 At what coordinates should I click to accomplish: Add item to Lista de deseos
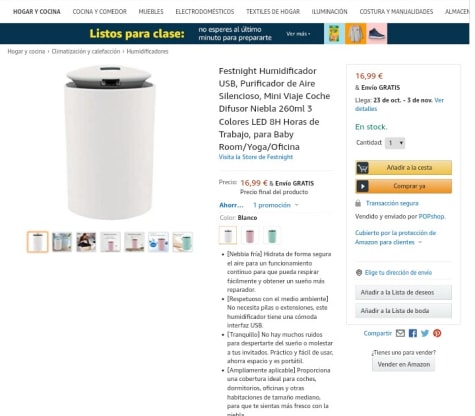click(403, 292)
